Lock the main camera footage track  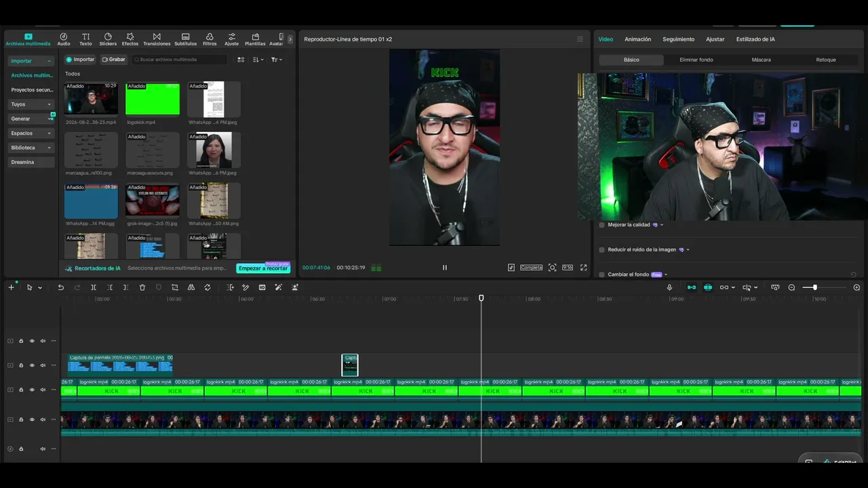click(21, 420)
